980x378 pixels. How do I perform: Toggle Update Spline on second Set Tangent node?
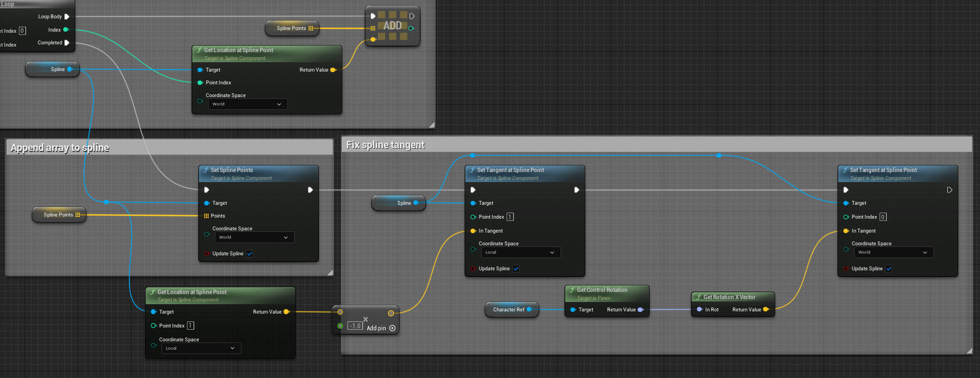click(889, 269)
